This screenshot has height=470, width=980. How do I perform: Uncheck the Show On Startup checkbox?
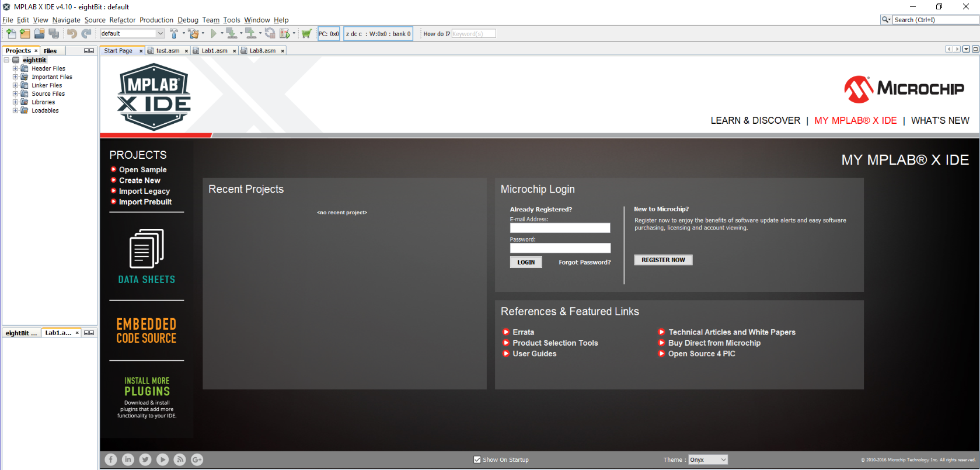[477, 459]
